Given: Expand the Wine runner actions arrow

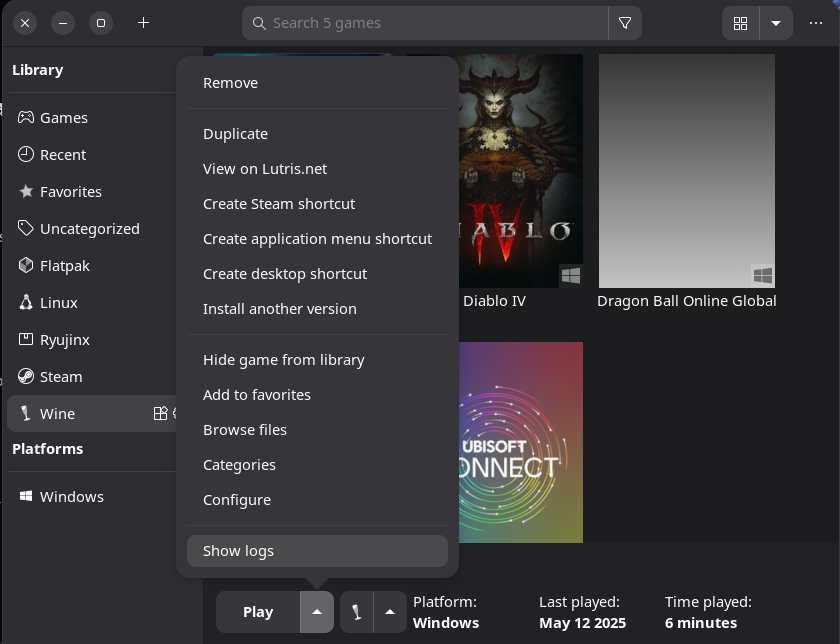Looking at the screenshot, I should pyautogui.click(x=390, y=612).
